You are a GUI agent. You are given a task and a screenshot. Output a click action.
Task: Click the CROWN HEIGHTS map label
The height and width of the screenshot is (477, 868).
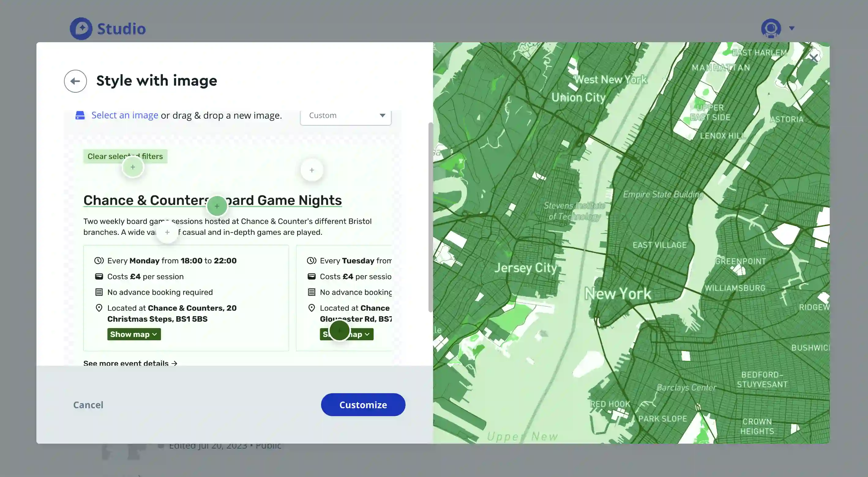[x=757, y=427]
